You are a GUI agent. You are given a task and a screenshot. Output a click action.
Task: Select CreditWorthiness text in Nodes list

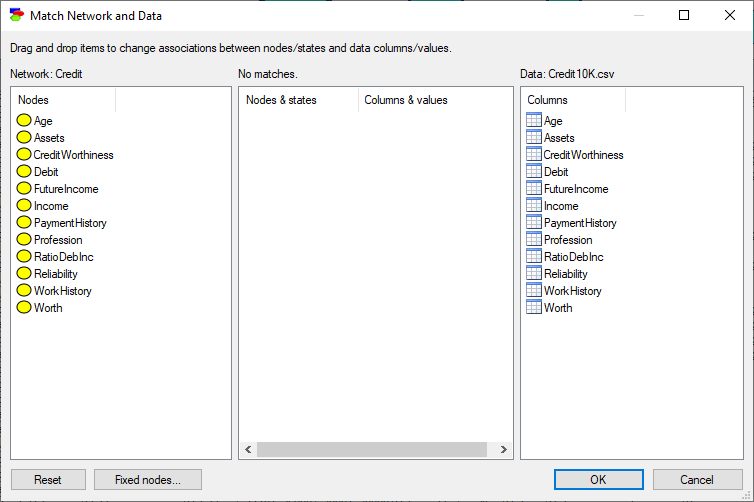point(74,155)
